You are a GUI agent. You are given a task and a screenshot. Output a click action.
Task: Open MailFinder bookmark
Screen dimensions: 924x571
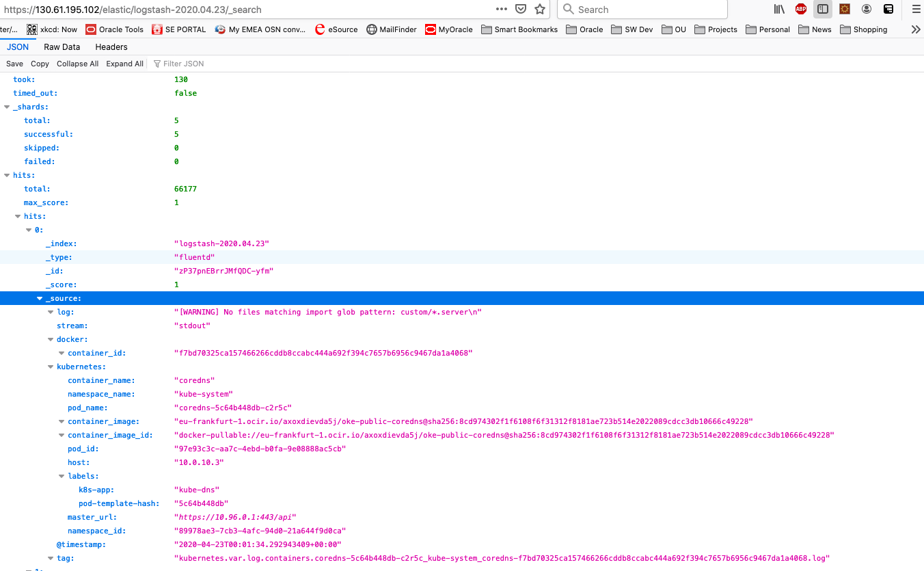tap(392, 29)
